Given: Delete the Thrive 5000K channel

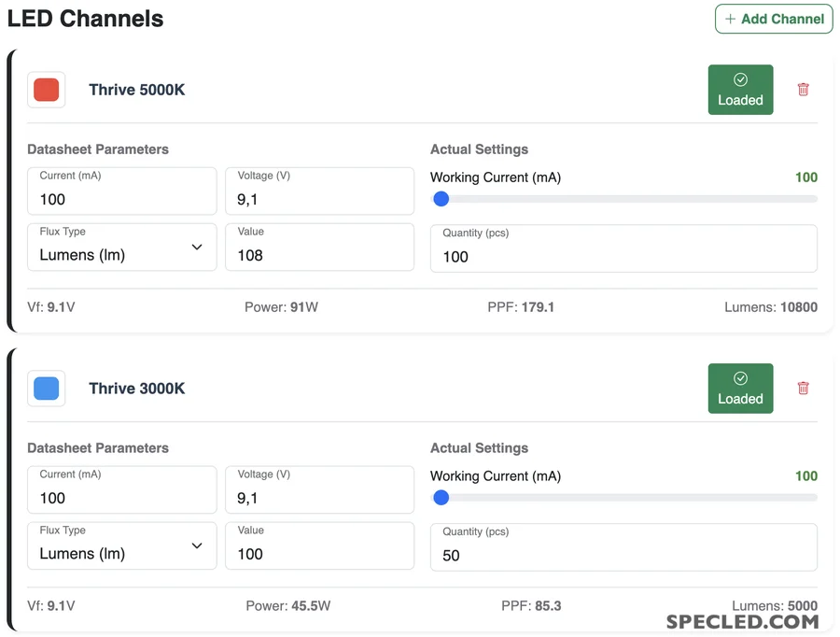Looking at the screenshot, I should click(x=803, y=90).
